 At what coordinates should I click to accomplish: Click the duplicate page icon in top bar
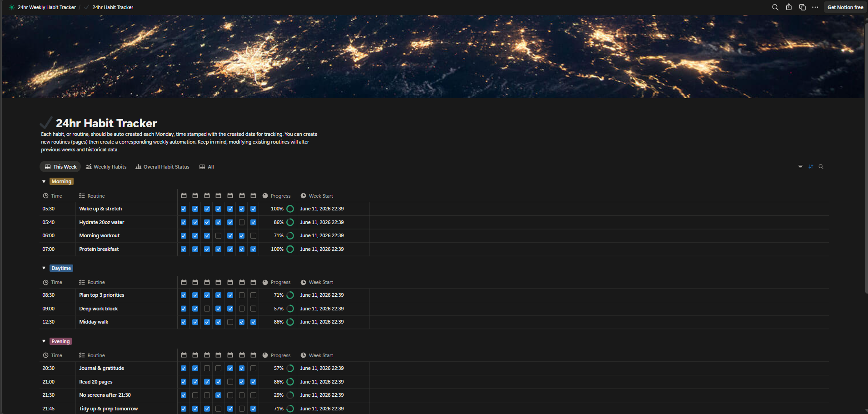pyautogui.click(x=802, y=7)
